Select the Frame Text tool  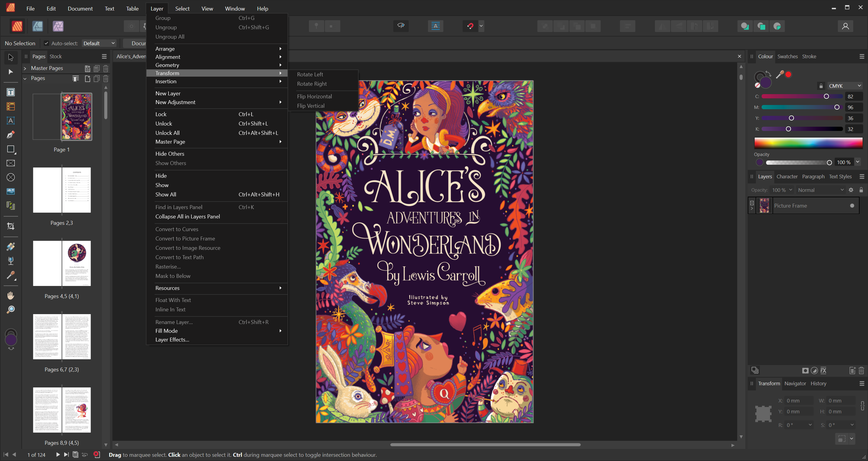click(11, 92)
